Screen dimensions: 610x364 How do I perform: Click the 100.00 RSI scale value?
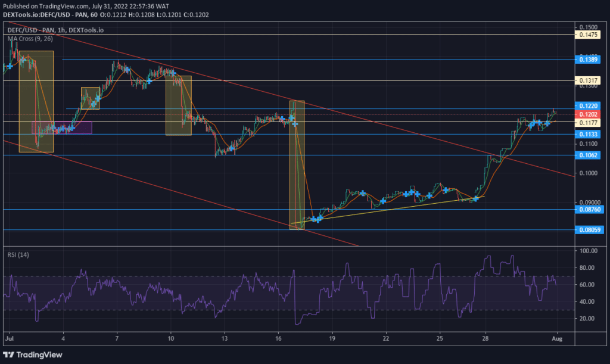point(588,251)
